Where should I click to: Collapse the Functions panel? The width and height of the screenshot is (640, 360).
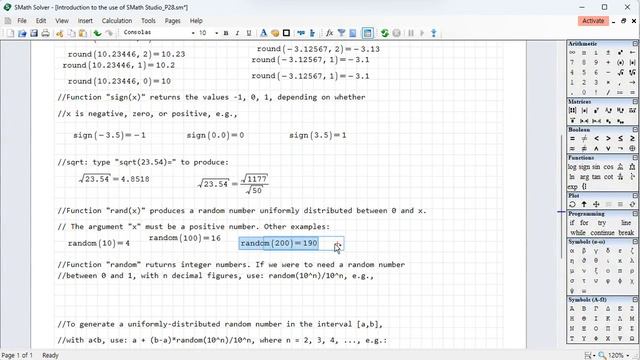(x=635, y=157)
